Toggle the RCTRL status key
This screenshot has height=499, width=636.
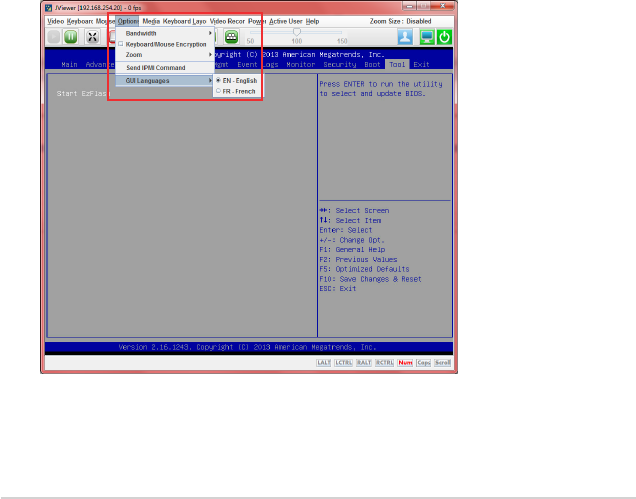pos(385,363)
